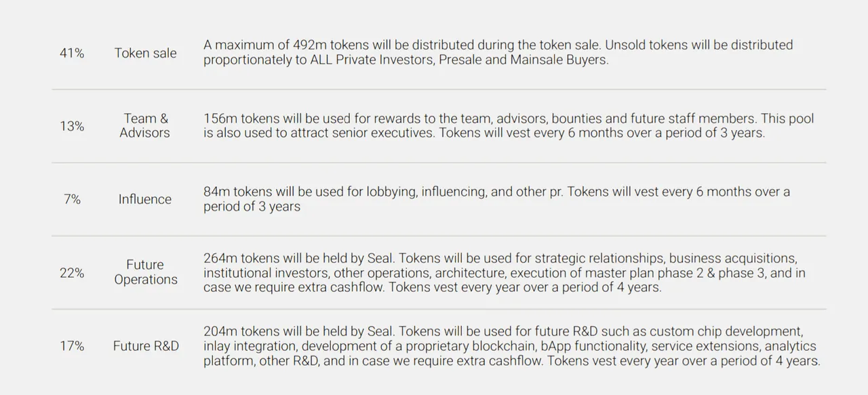The width and height of the screenshot is (868, 395).
Task: Click the 13% allocation figure
Action: coord(72,126)
